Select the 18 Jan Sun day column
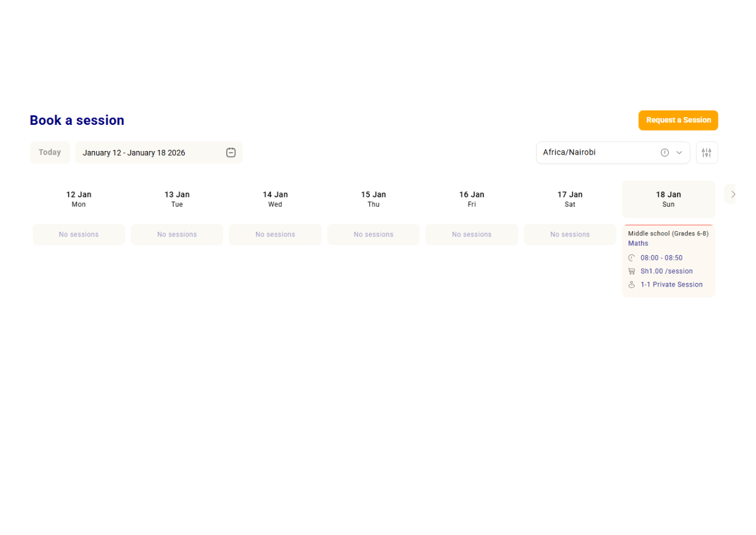 (668, 199)
